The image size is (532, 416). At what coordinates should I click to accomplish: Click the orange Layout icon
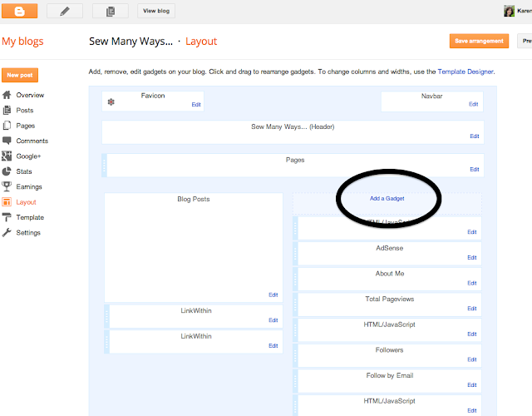(x=7, y=202)
